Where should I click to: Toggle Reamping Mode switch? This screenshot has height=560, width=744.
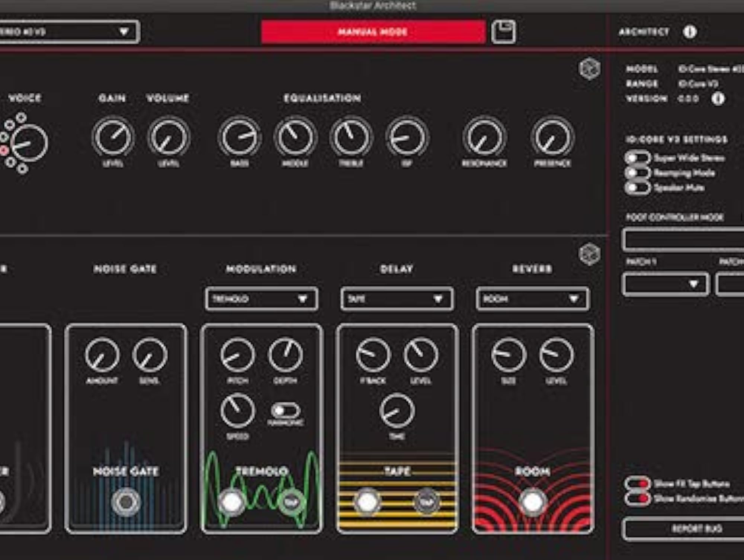coord(638,173)
